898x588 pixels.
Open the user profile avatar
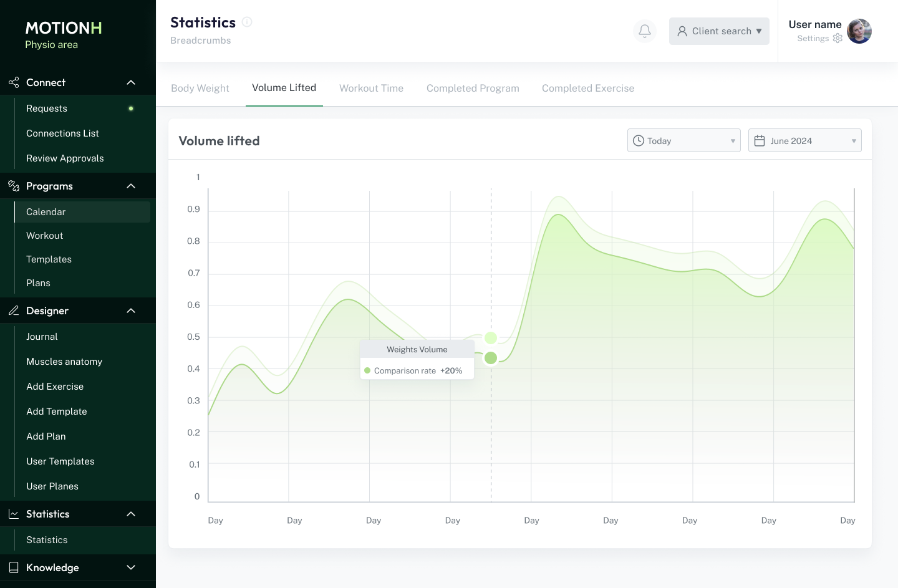click(859, 31)
